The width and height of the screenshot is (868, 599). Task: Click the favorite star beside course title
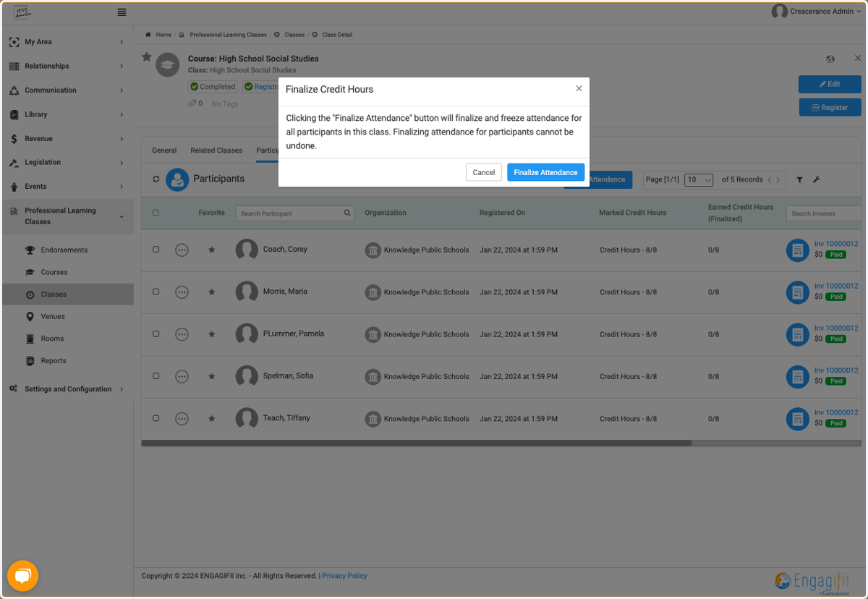[146, 57]
